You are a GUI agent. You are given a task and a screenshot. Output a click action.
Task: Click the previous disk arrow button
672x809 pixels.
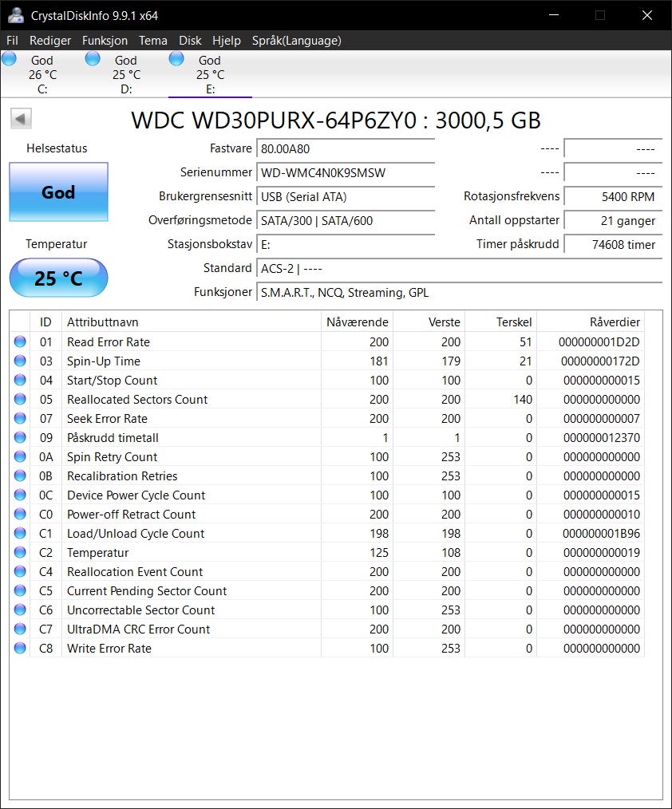click(22, 119)
